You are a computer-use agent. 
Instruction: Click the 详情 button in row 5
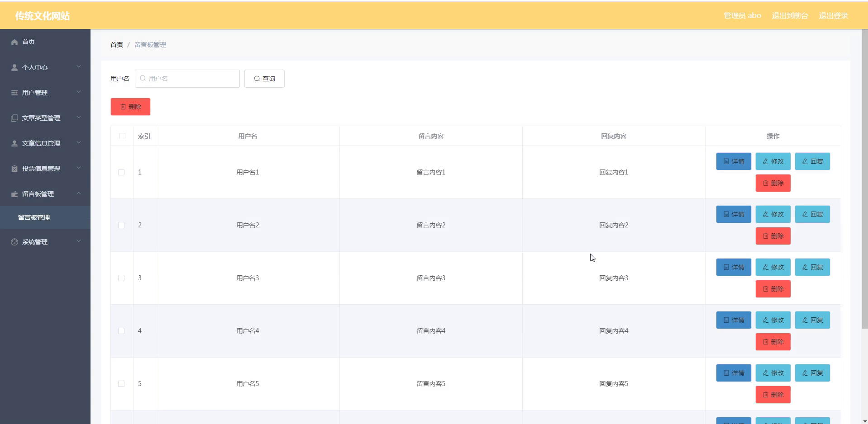[734, 373]
